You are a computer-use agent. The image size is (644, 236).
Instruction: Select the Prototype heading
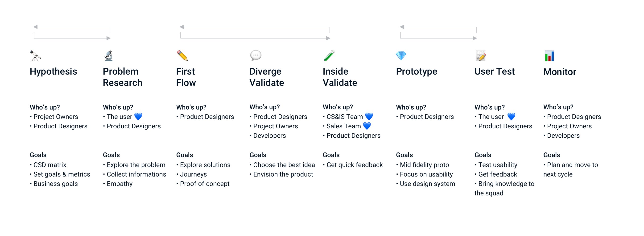point(417,72)
